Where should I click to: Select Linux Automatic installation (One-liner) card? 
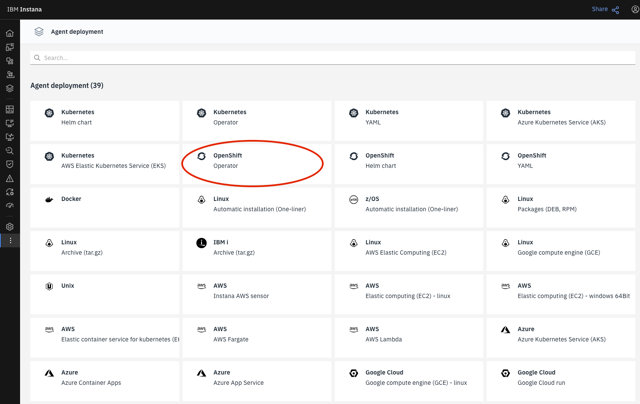click(257, 208)
